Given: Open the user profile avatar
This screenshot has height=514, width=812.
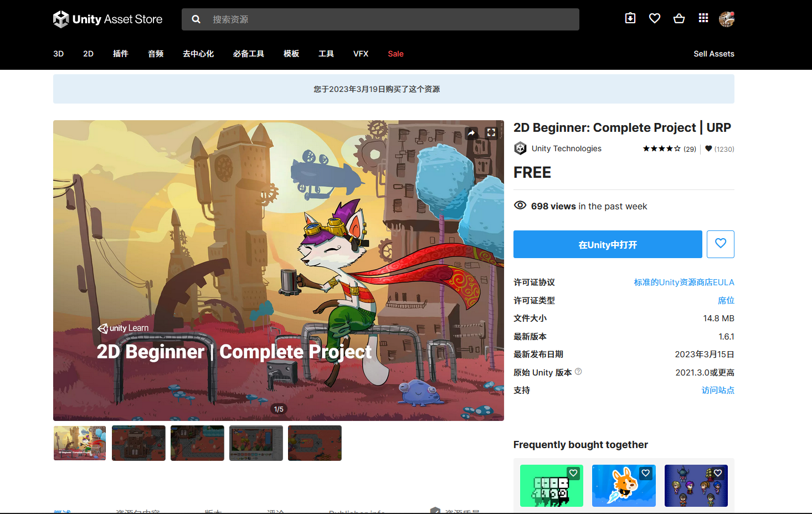Looking at the screenshot, I should (x=727, y=19).
